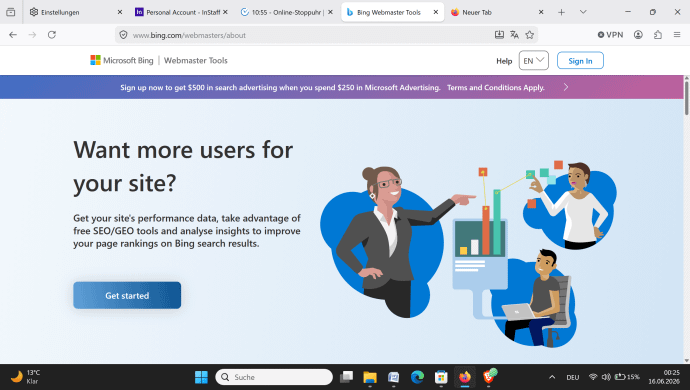Reload the current page

coord(52,35)
